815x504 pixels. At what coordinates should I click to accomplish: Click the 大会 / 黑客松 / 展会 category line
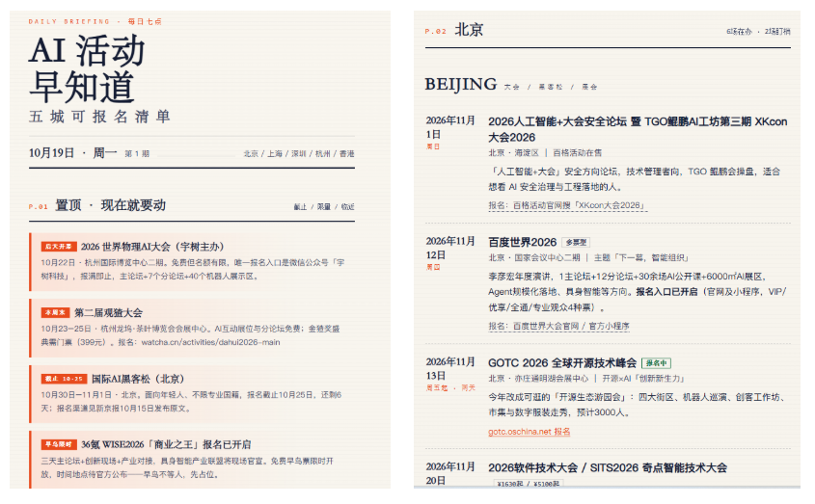[x=551, y=88]
